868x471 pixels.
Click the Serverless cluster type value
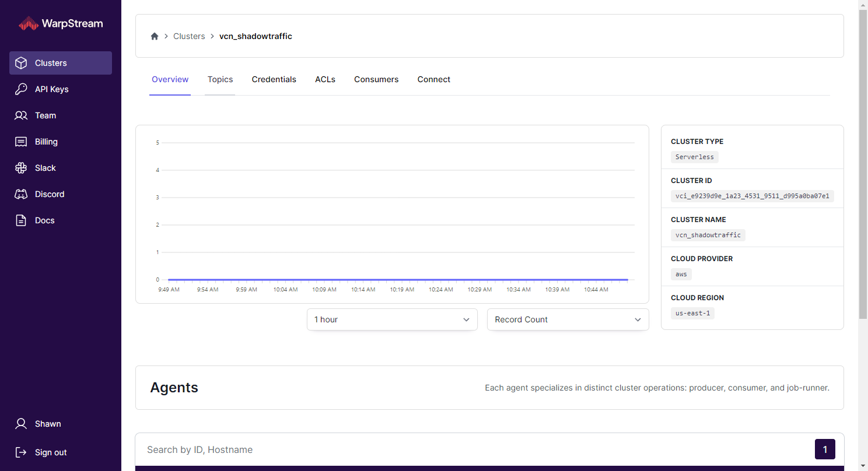695,157
